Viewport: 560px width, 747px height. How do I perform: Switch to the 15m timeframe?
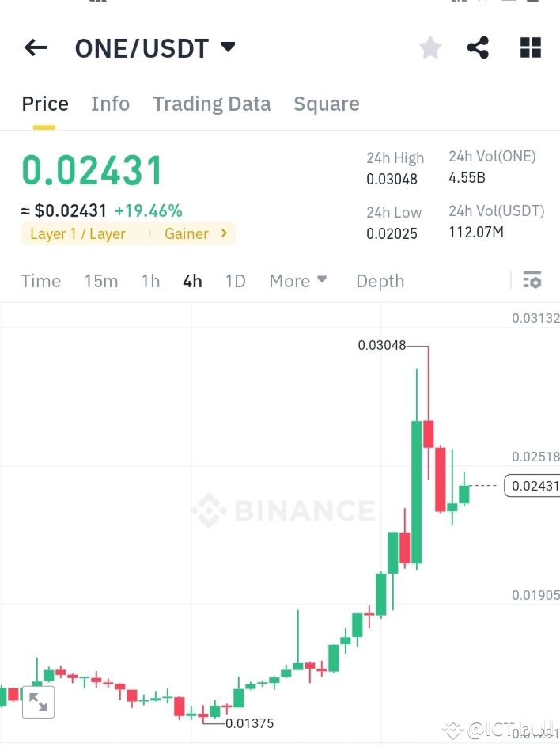[x=101, y=281]
